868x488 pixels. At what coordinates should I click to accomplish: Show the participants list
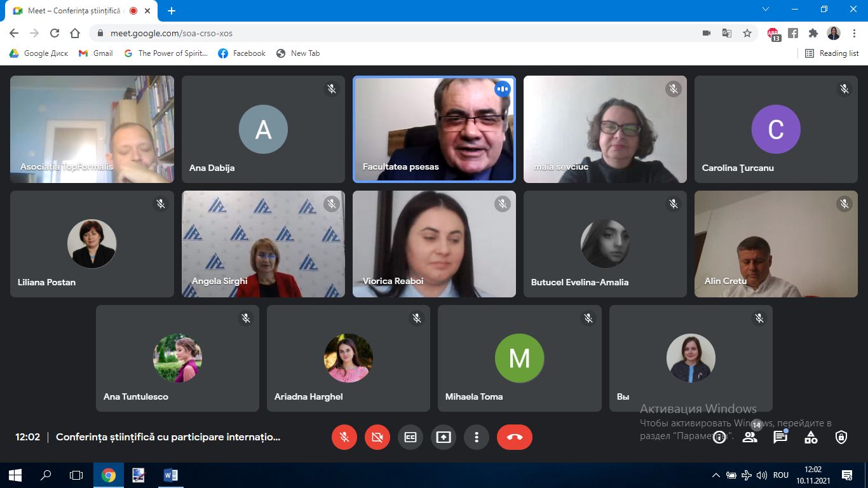click(750, 437)
